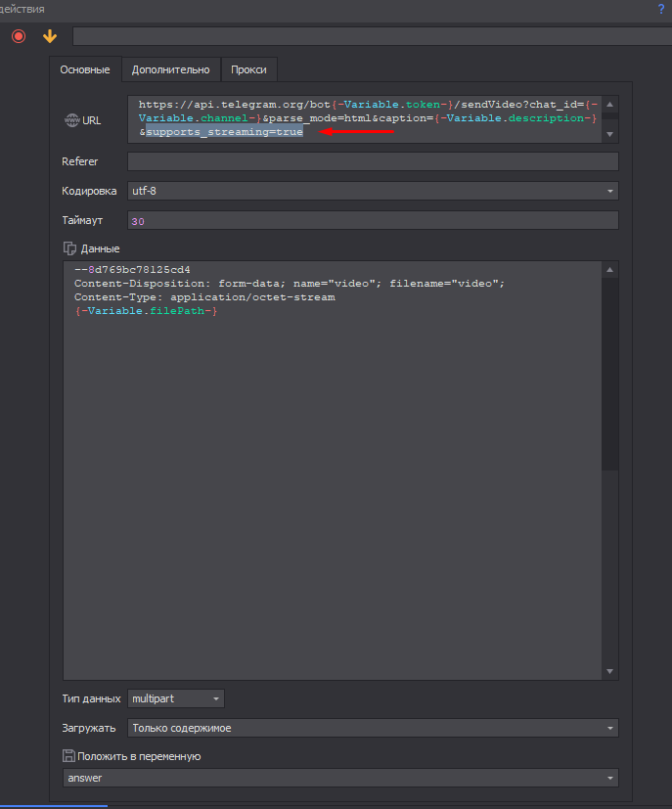Select the Основные tab

(x=85, y=69)
